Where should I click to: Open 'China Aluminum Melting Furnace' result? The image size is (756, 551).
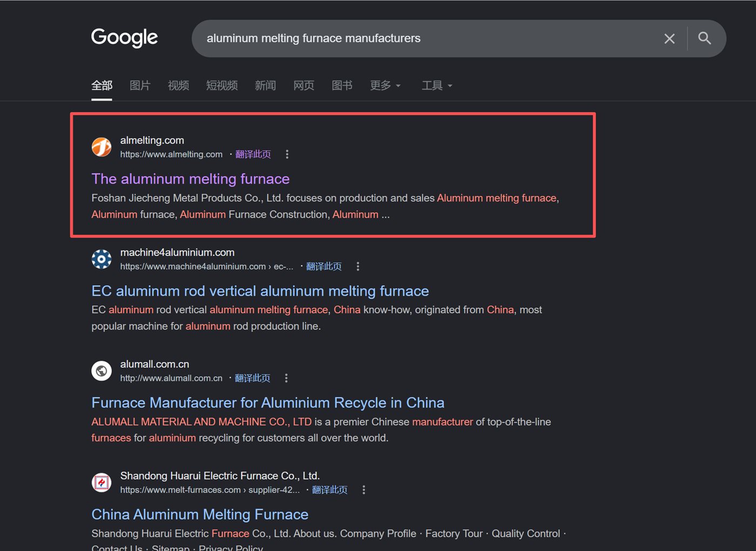point(200,514)
